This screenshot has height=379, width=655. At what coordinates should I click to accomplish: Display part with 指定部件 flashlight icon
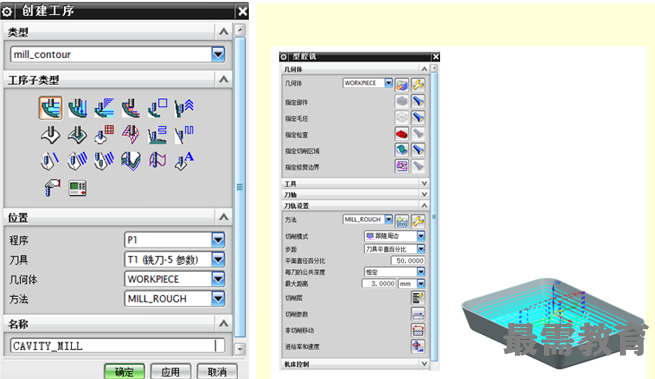coord(418,102)
